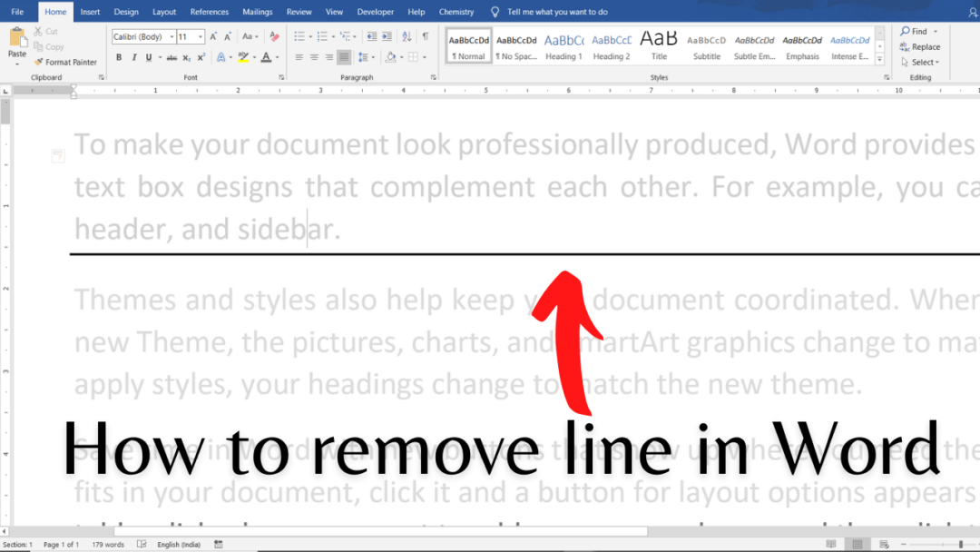Toggle bold formatting
The width and height of the screenshot is (980, 552).
pyautogui.click(x=119, y=56)
